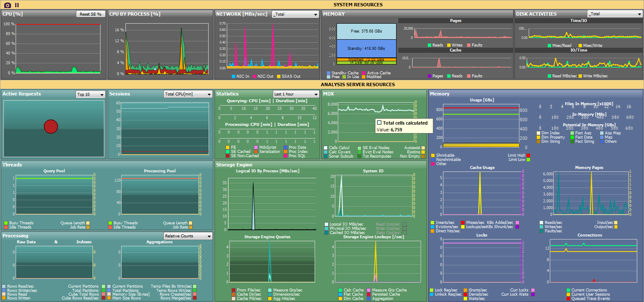Viewport: 644px width, 302px height.
Task: Click the Writes legend swatch under Pages
Action: pos(449,45)
